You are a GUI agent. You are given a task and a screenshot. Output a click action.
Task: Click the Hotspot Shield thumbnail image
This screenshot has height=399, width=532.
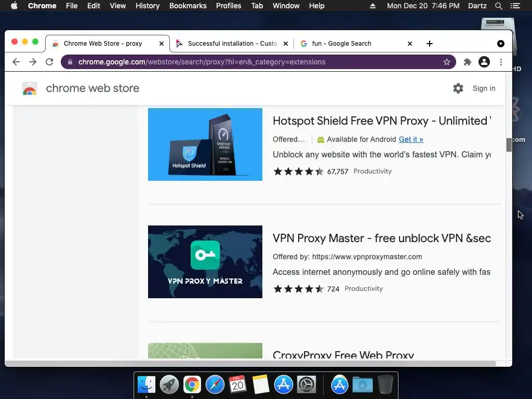click(205, 144)
